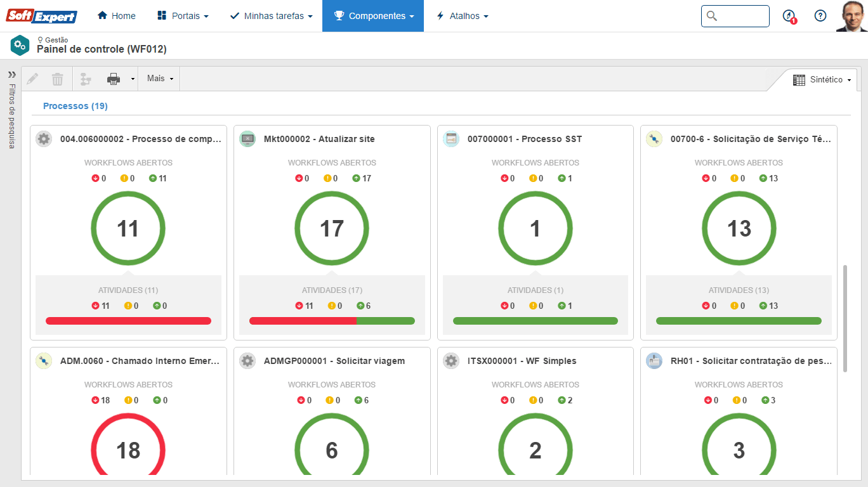
Task: Open the help question mark icon
Action: [820, 16]
